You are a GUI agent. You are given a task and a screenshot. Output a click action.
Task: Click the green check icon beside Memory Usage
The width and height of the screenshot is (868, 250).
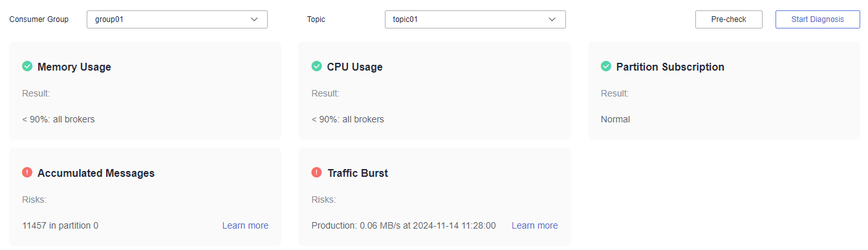(27, 66)
